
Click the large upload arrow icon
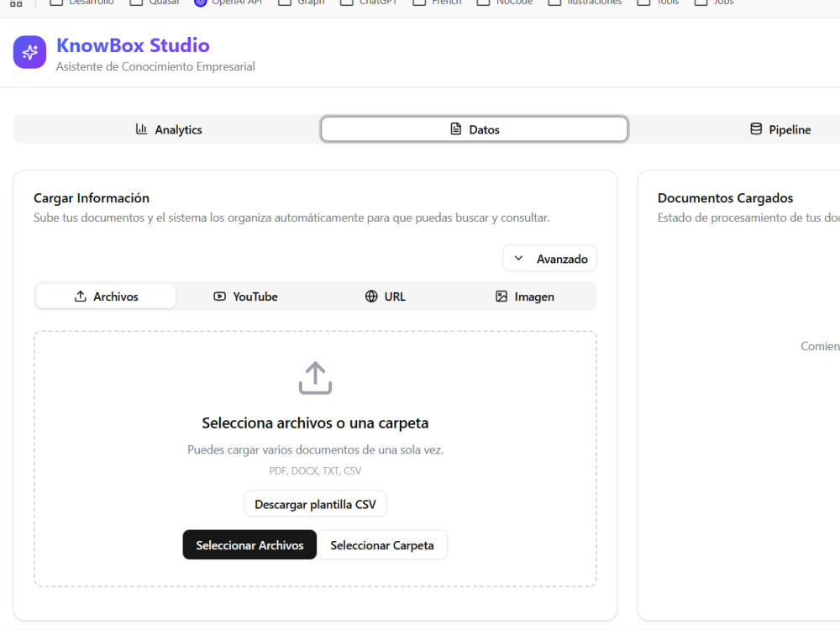pos(315,378)
